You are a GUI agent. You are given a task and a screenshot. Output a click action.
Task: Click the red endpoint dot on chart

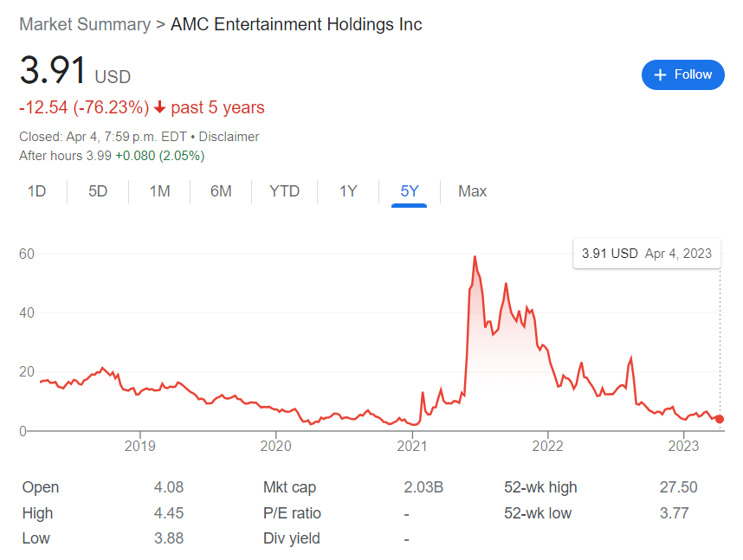(720, 419)
